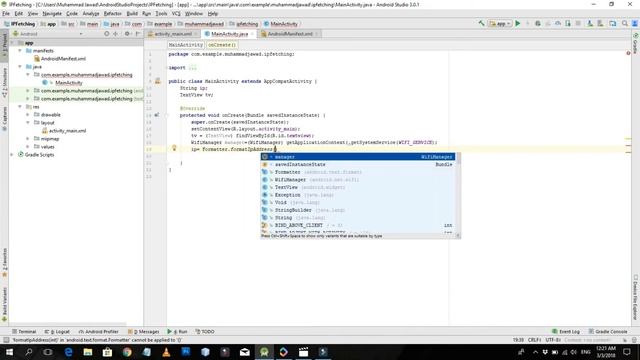This screenshot has width=640, height=360.
Task: Close the MainActivity.java tab
Action: click(252, 34)
